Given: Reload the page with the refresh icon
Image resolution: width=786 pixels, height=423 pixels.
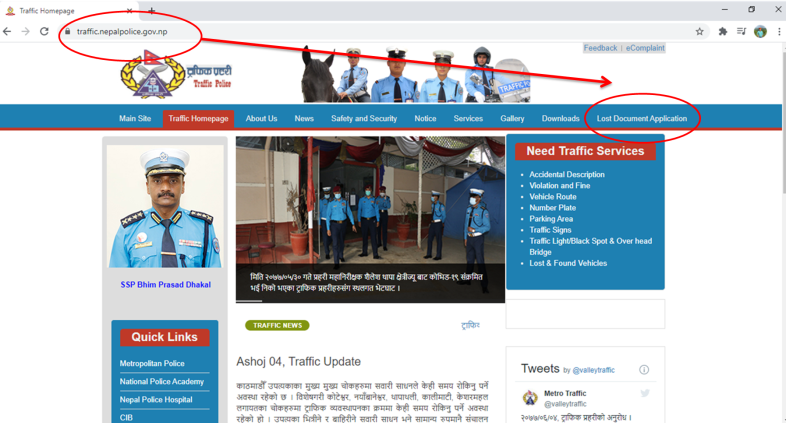Looking at the screenshot, I should (44, 32).
